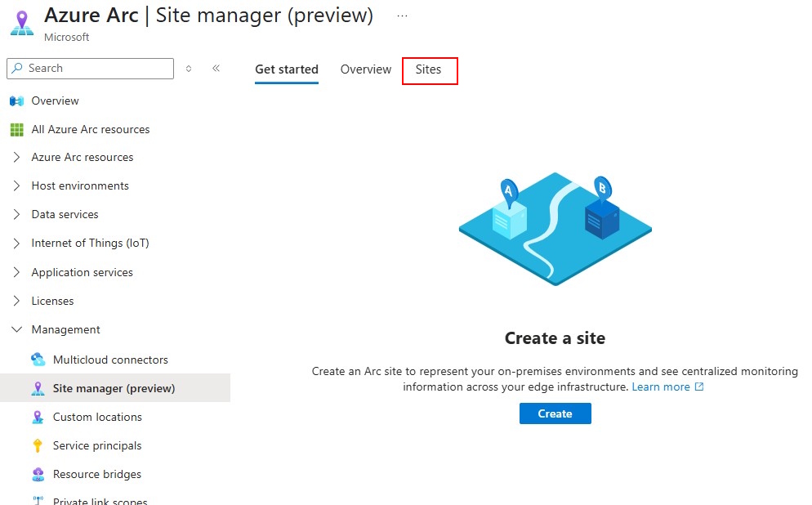The height and width of the screenshot is (505, 812).
Task: Follow the Learn more link
Action: 661,387
